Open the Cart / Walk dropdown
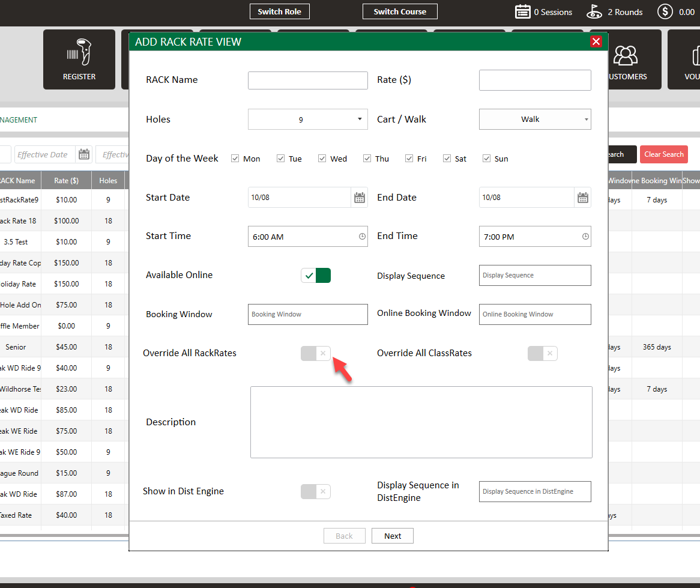Viewport: 700px width, 588px height. [x=534, y=120]
